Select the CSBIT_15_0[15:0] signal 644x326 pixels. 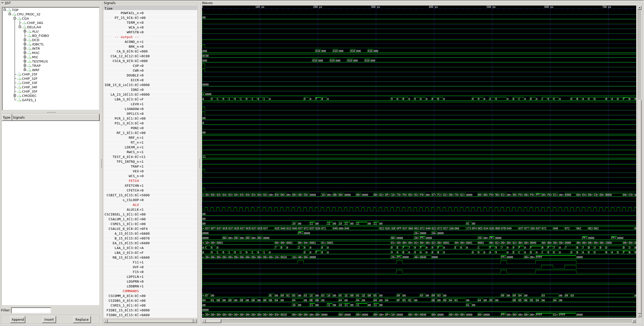click(150, 195)
